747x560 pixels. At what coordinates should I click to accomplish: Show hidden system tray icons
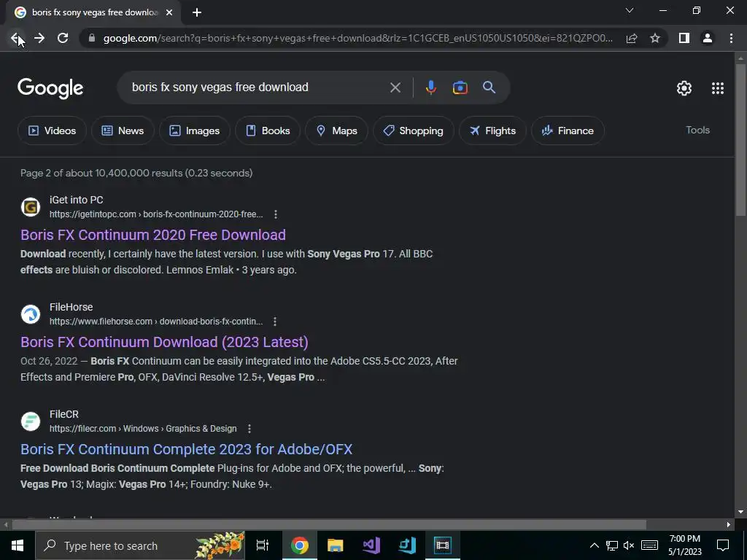point(595,545)
